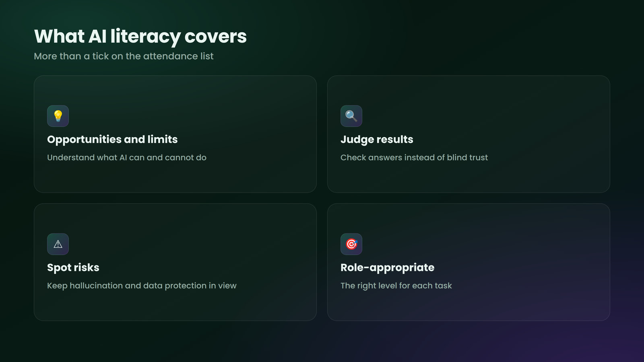Click subtitle 'More than a tick on the attendance list'
The image size is (644, 362).
(x=124, y=56)
